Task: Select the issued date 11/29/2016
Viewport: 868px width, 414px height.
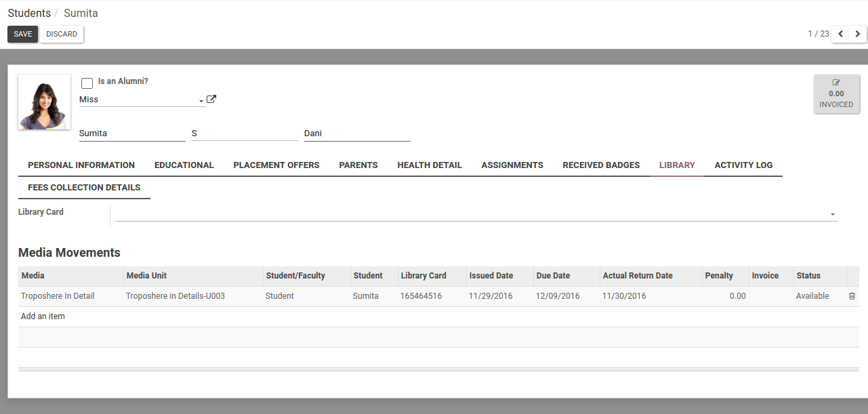Action: 499,296
